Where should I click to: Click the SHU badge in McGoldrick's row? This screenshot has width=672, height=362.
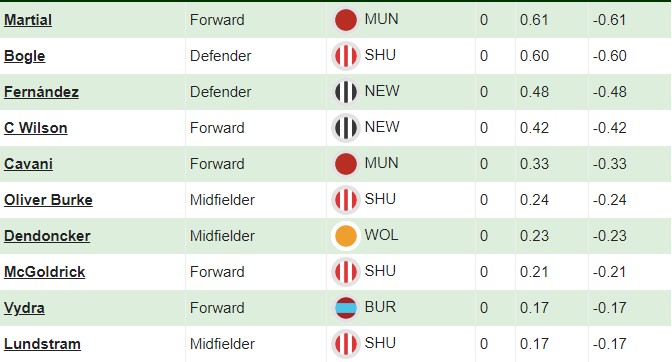click(345, 272)
